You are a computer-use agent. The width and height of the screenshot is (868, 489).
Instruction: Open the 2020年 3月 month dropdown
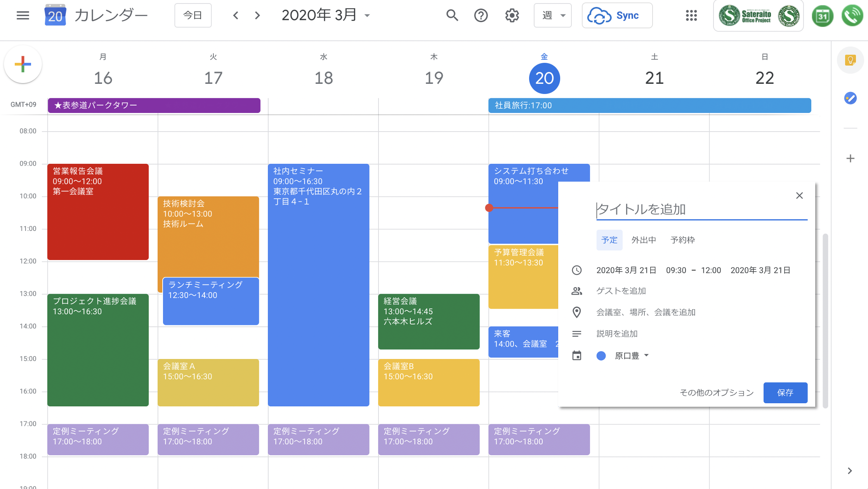[x=325, y=16]
